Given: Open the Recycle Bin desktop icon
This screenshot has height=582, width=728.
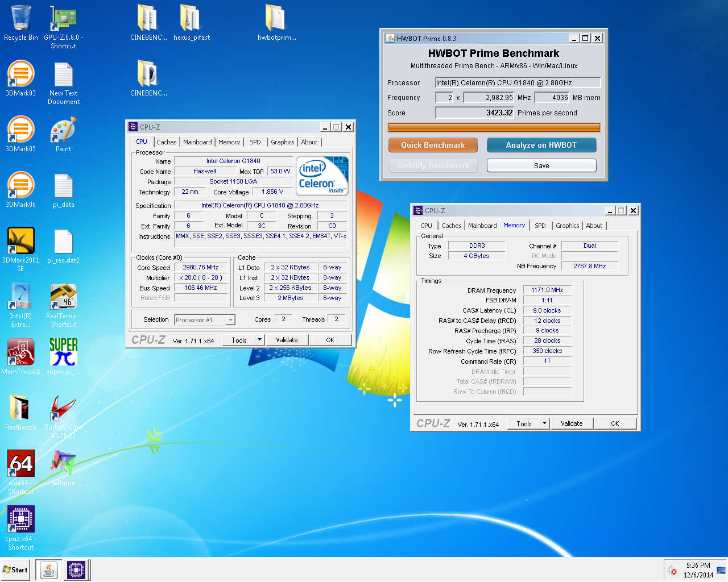Looking at the screenshot, I should click(21, 23).
